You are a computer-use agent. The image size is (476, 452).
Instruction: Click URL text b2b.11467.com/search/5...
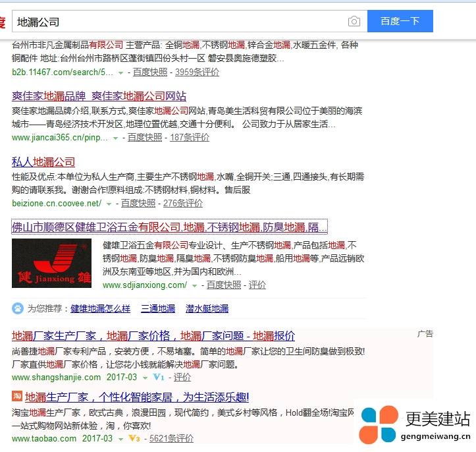[63, 72]
